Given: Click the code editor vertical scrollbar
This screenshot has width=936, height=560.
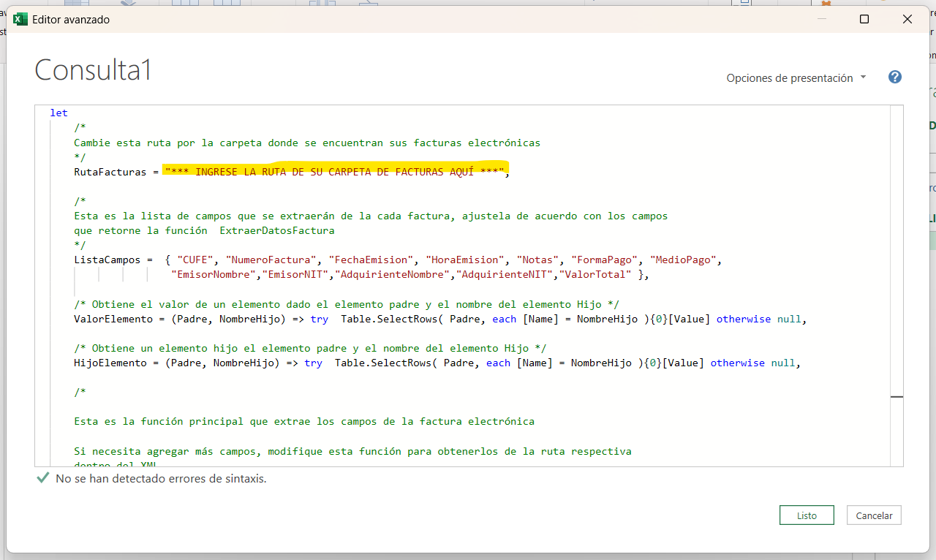Looking at the screenshot, I should (x=897, y=285).
